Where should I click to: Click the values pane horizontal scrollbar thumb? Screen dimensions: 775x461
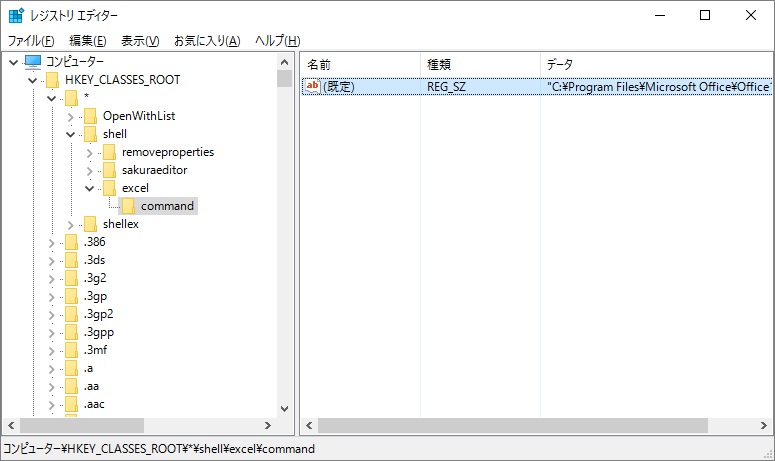tap(513, 425)
